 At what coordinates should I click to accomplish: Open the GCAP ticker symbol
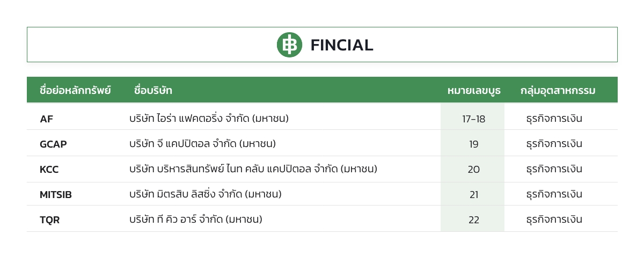(53, 144)
